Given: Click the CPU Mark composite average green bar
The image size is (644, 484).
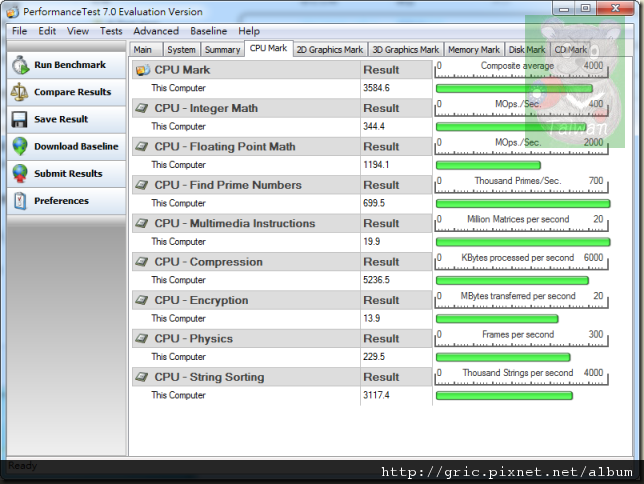Looking at the screenshot, I should point(514,88).
